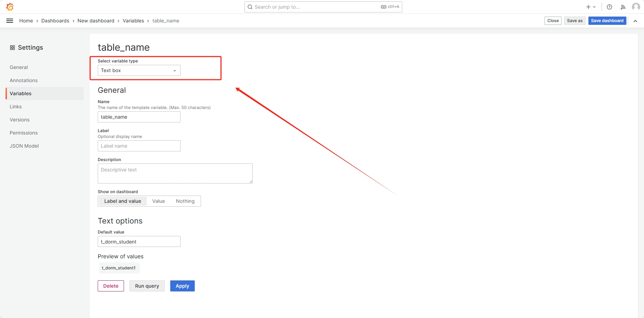Image resolution: width=644 pixels, height=318 pixels.
Task: Click the Apply button
Action: (x=182, y=286)
